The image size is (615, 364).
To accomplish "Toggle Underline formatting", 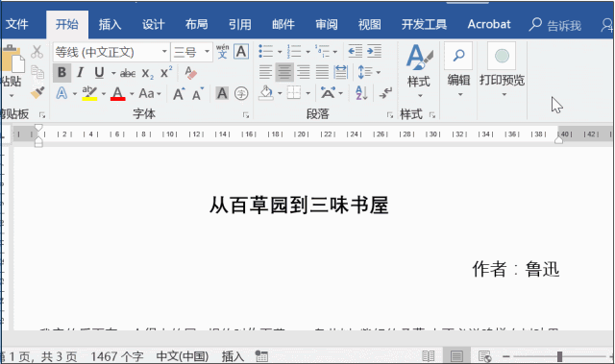I will [99, 72].
